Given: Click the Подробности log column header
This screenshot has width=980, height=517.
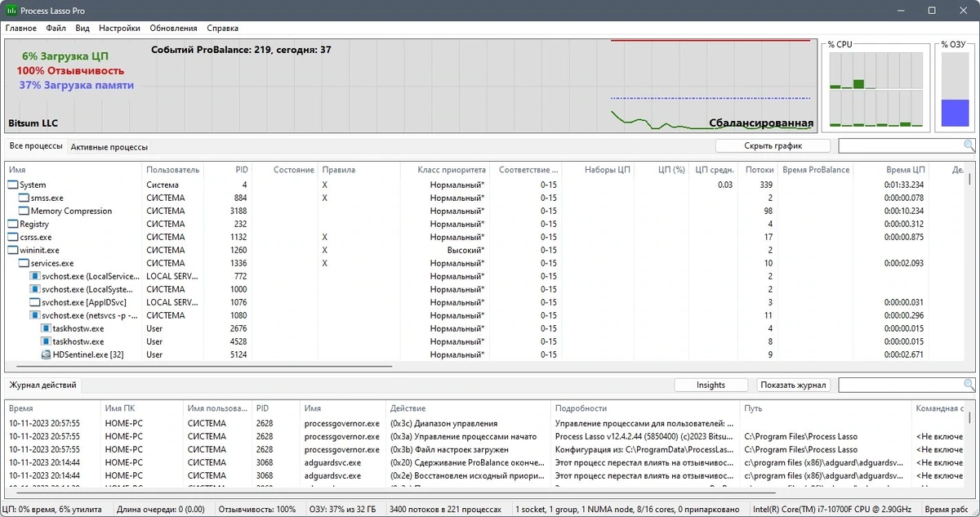Looking at the screenshot, I should pyautogui.click(x=646, y=408).
